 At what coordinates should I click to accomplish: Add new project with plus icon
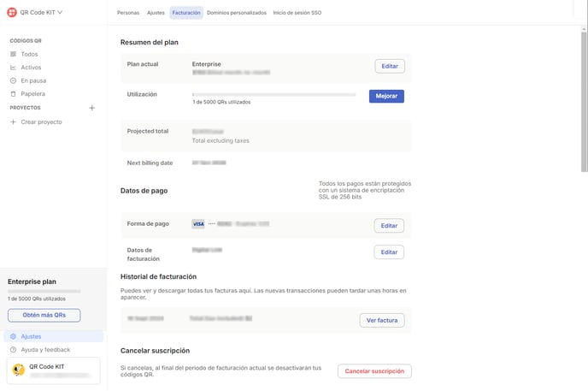pos(92,108)
